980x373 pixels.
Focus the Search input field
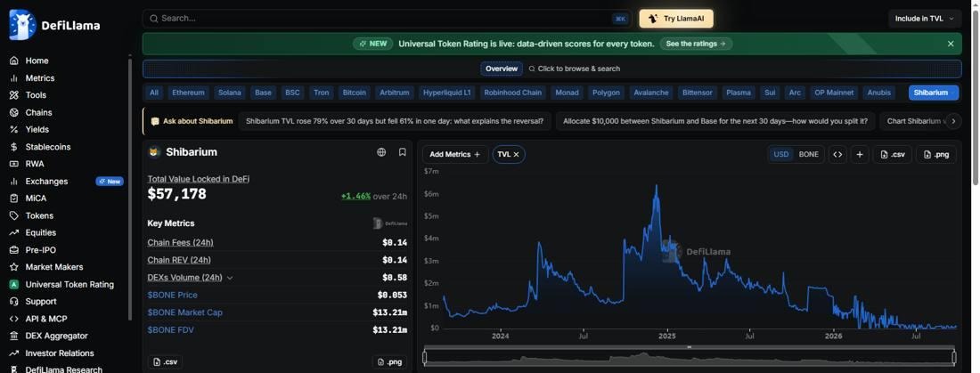click(388, 19)
